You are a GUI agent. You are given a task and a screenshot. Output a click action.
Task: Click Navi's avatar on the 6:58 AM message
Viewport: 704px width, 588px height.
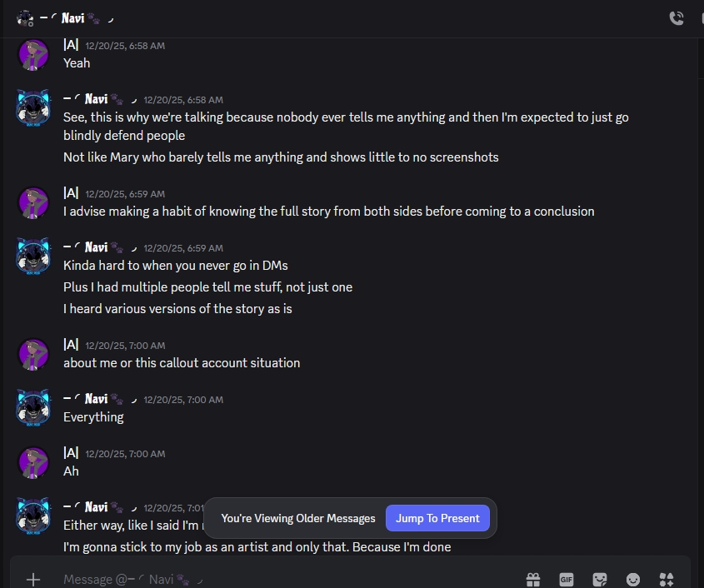click(34, 108)
